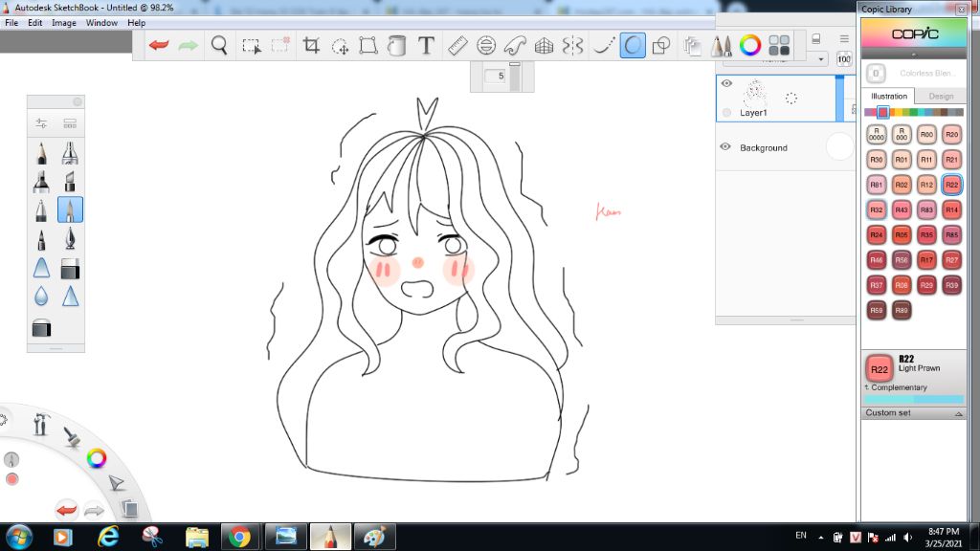Image resolution: width=980 pixels, height=551 pixels.
Task: Click the green Redo arrow in top toolbar
Action: coord(188,45)
